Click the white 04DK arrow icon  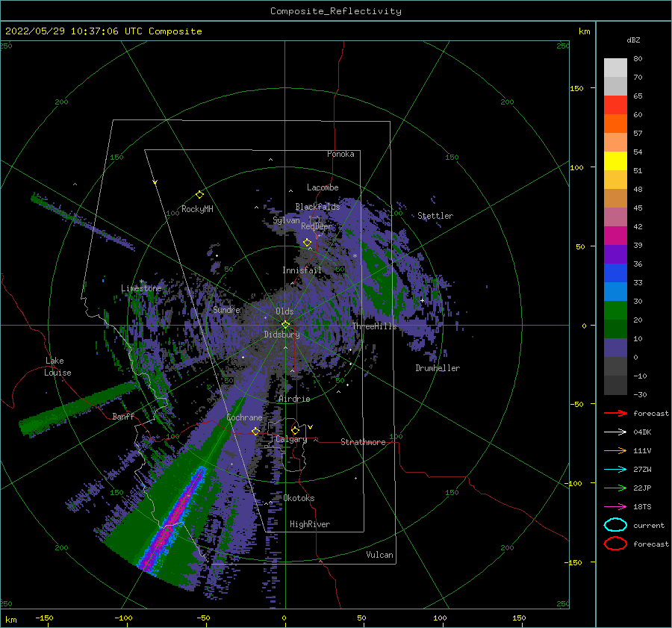(x=615, y=432)
